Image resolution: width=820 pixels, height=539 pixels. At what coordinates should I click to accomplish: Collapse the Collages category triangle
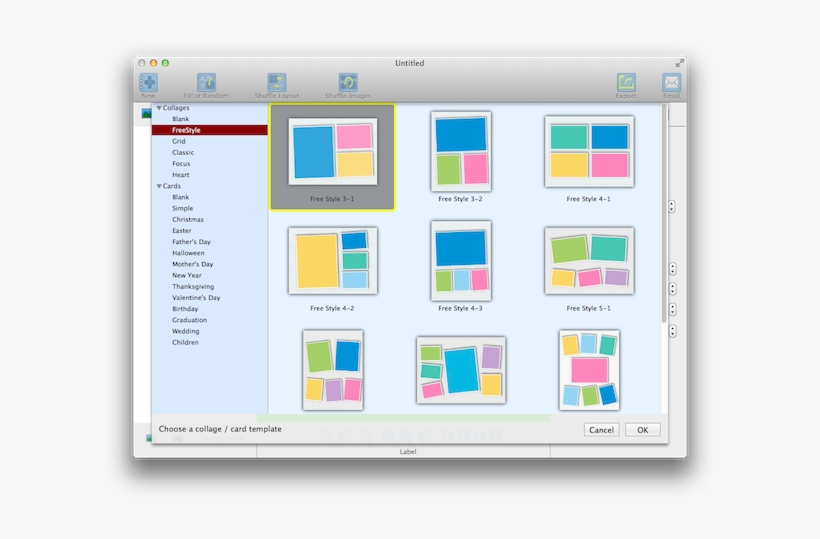click(x=159, y=108)
